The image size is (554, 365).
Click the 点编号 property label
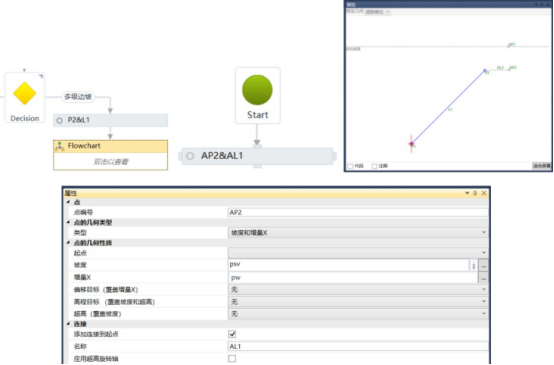pyautogui.click(x=83, y=212)
